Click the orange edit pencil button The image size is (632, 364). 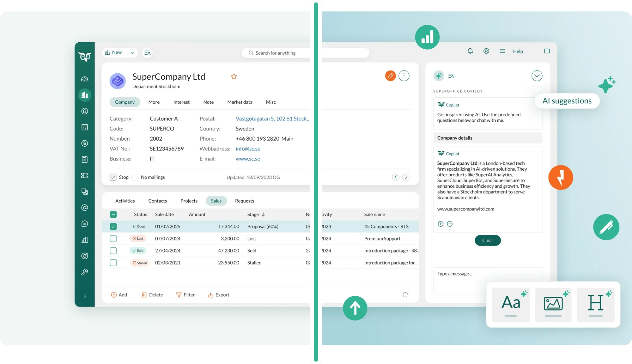tap(390, 76)
